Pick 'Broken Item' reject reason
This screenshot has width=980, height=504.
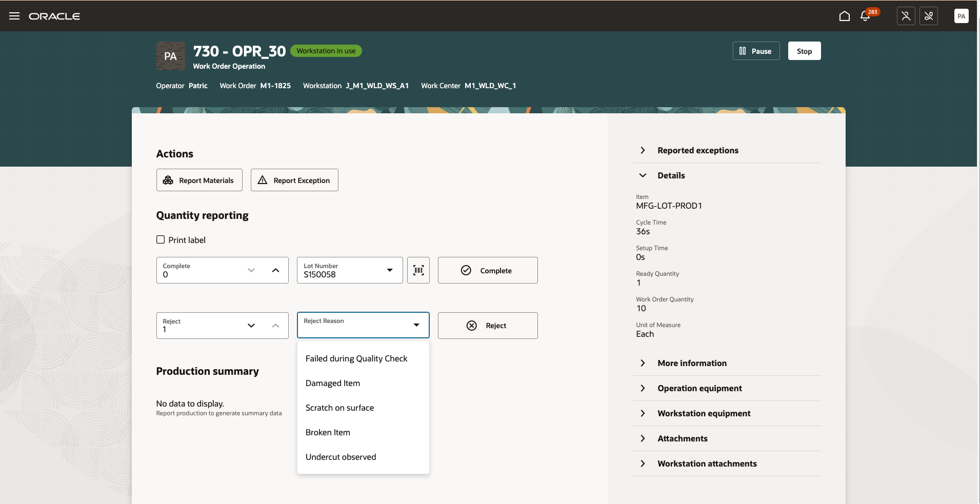(x=363, y=432)
